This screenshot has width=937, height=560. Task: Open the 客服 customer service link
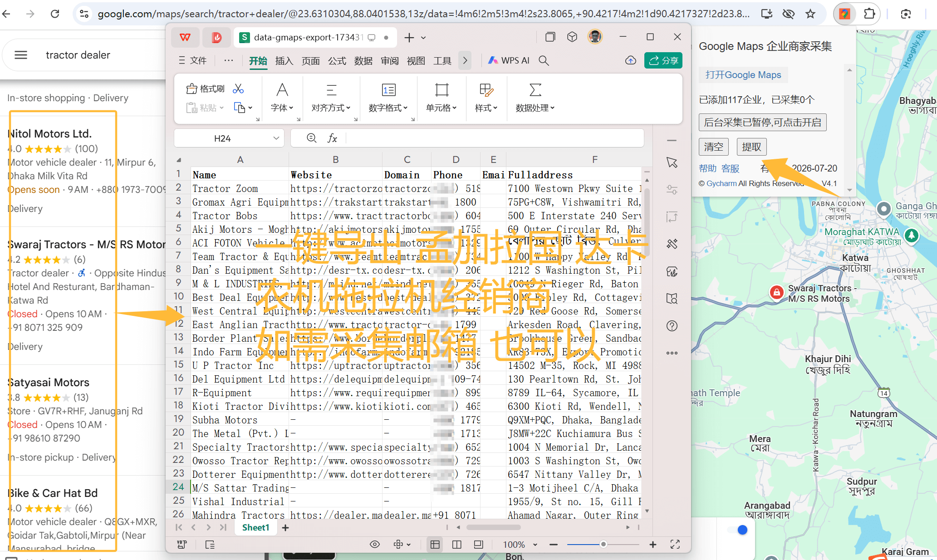730,168
